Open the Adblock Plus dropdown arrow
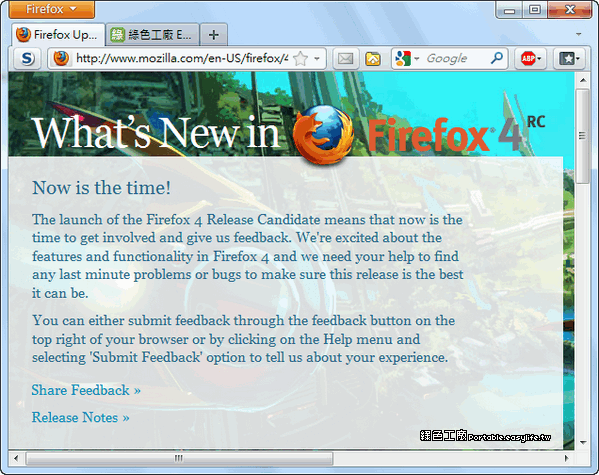Screen dimensions: 599x475 point(539,59)
